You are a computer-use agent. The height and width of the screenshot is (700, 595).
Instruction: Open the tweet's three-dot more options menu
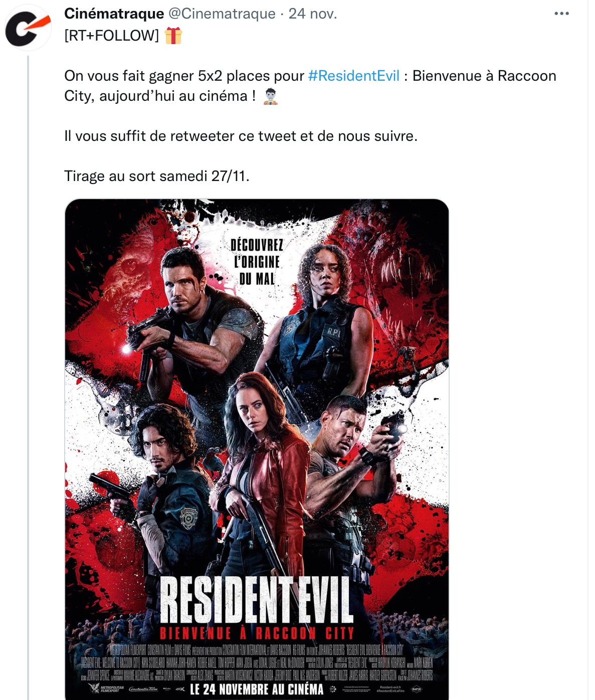pos(561,14)
